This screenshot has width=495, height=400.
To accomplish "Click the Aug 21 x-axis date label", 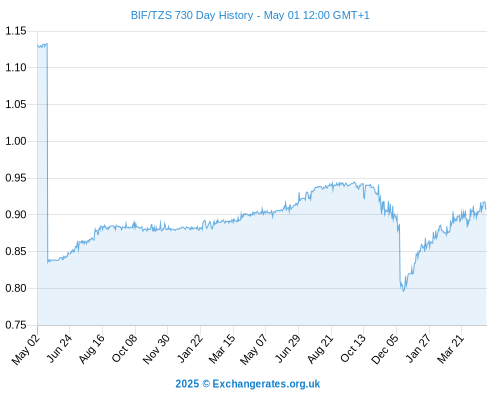I will [320, 349].
